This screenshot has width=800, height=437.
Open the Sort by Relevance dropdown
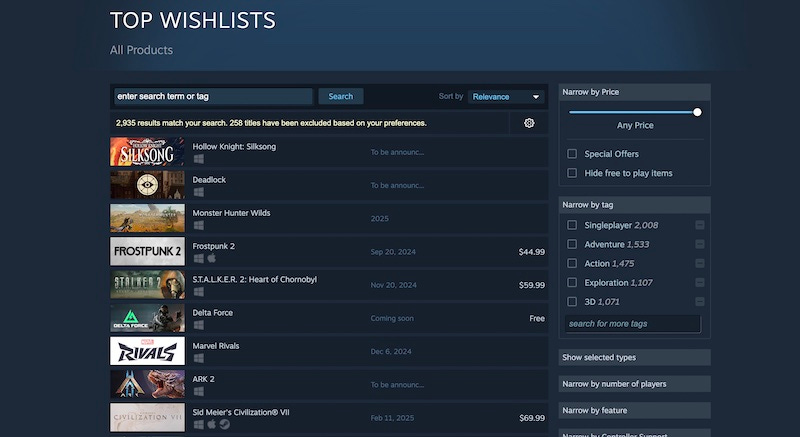pyautogui.click(x=506, y=96)
